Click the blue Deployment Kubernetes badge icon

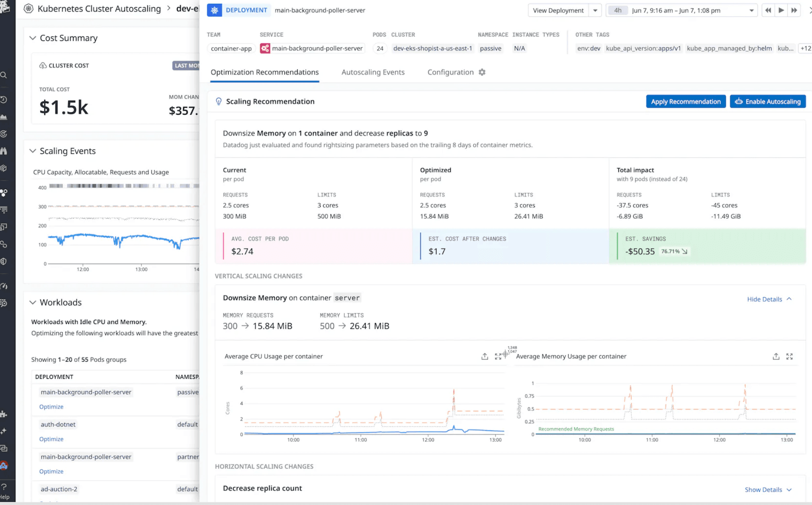click(x=215, y=10)
